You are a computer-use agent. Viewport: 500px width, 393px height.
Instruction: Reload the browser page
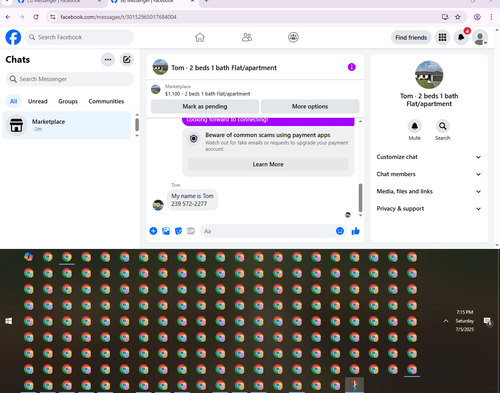tap(36, 17)
